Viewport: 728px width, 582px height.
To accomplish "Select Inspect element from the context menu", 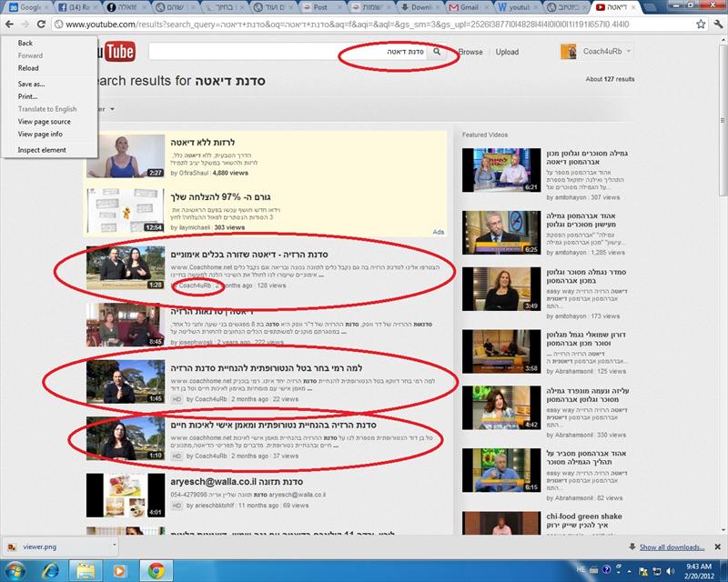I will point(42,150).
